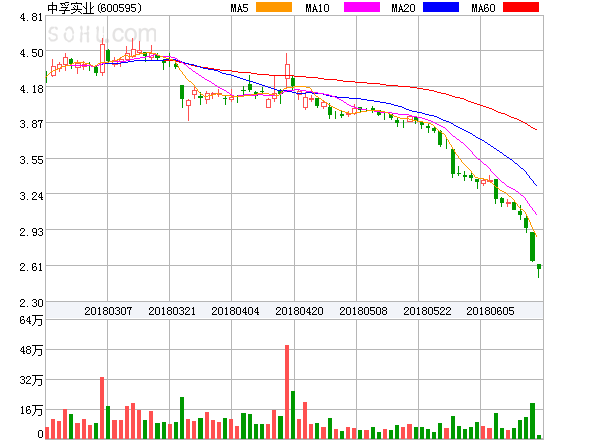The height and width of the screenshot is (440, 600).
Task: Click the 32万 volume axis label
Action: click(x=31, y=380)
